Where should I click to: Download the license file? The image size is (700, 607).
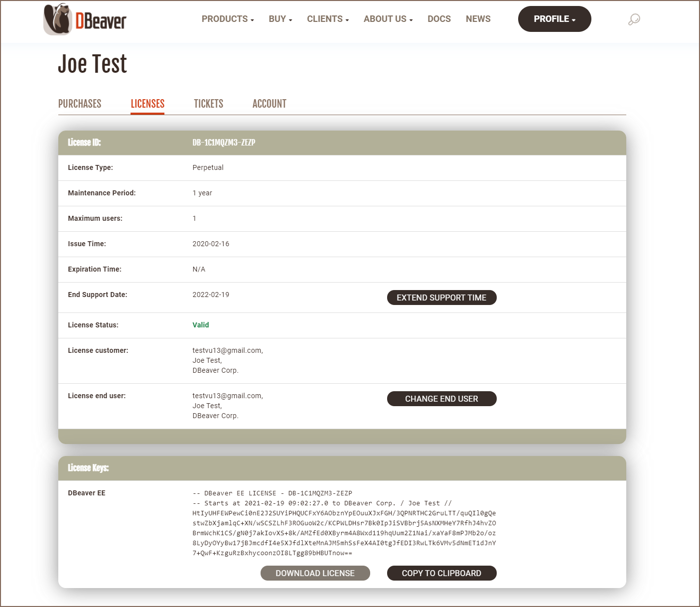click(x=315, y=573)
